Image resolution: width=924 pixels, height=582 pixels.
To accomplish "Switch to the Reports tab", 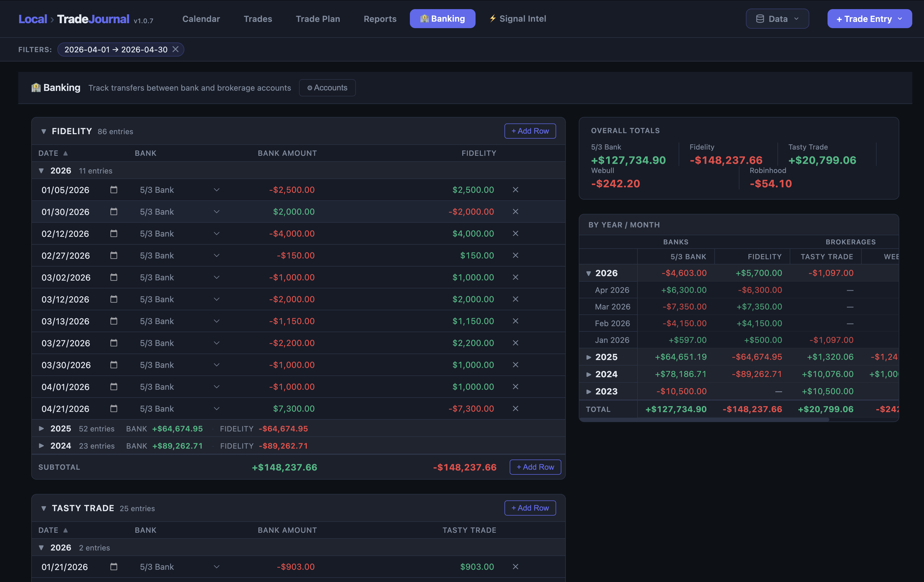I will (x=380, y=18).
